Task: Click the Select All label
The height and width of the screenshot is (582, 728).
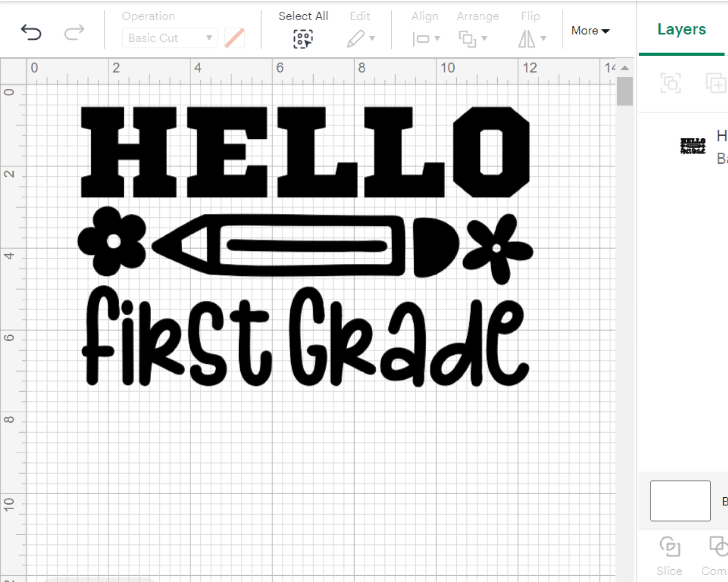Action: 303,16
